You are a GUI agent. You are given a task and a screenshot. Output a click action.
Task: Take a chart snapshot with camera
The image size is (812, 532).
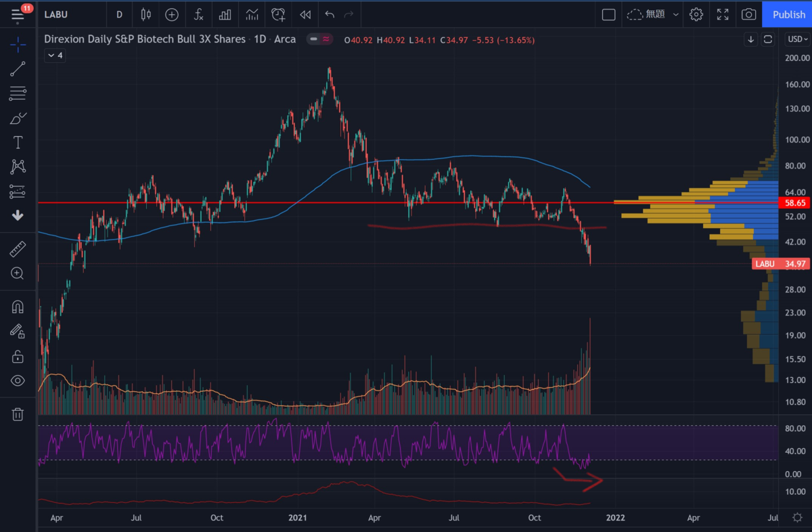click(748, 14)
